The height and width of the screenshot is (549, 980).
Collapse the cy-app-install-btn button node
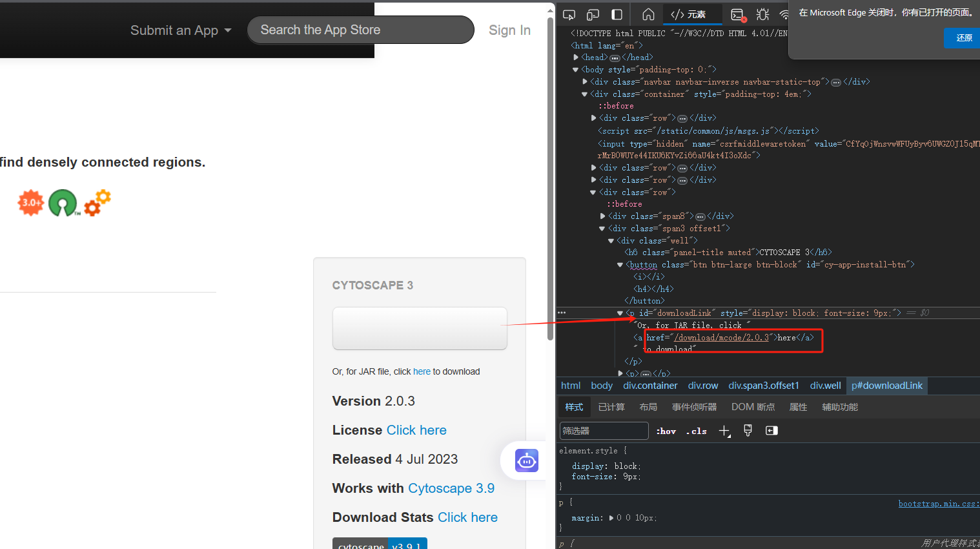click(x=620, y=265)
